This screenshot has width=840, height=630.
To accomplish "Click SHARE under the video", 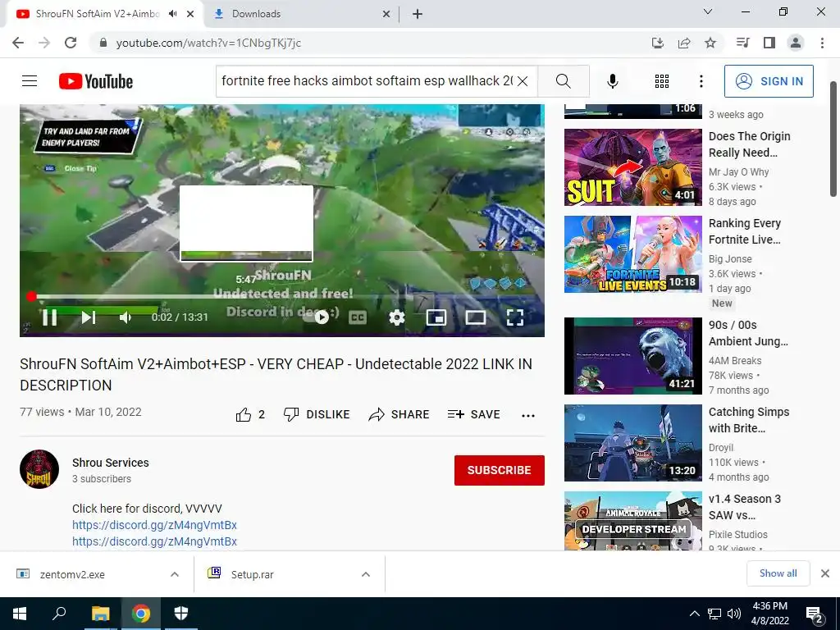I will click(399, 414).
